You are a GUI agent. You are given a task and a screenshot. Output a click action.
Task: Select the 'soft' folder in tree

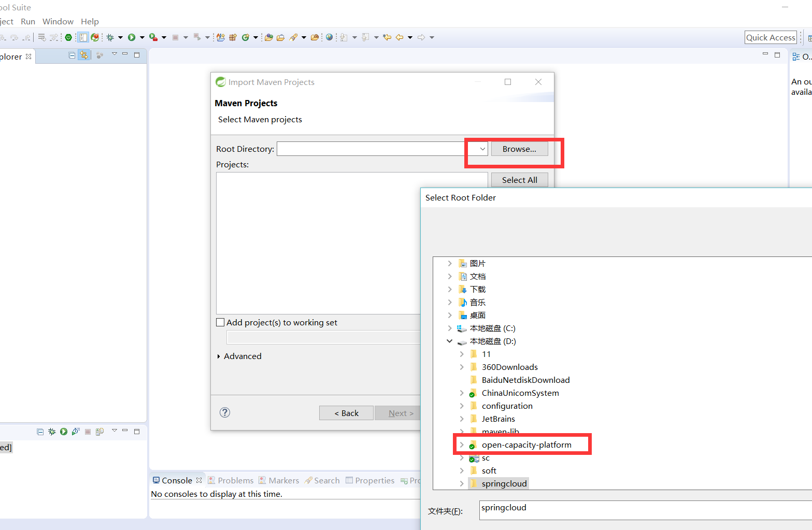(x=489, y=470)
